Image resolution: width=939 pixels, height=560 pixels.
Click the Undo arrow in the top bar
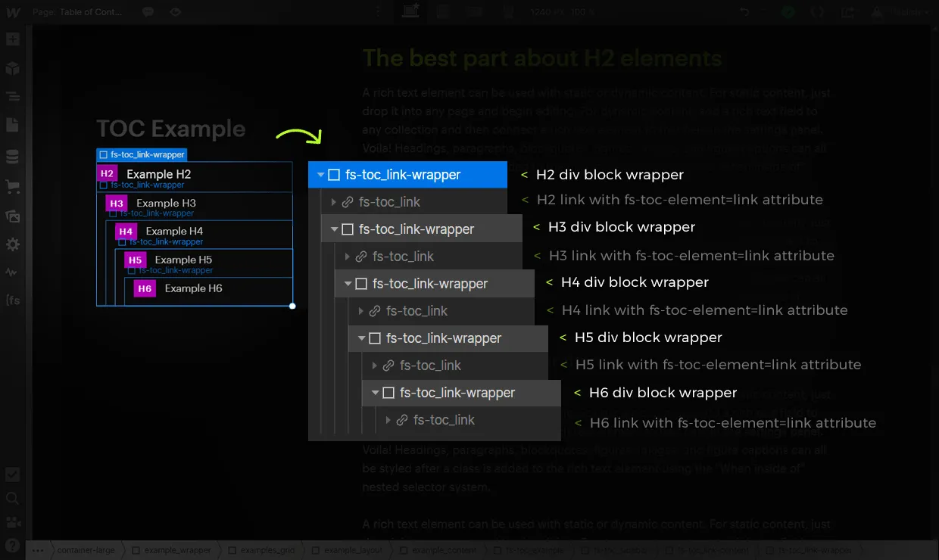(744, 12)
